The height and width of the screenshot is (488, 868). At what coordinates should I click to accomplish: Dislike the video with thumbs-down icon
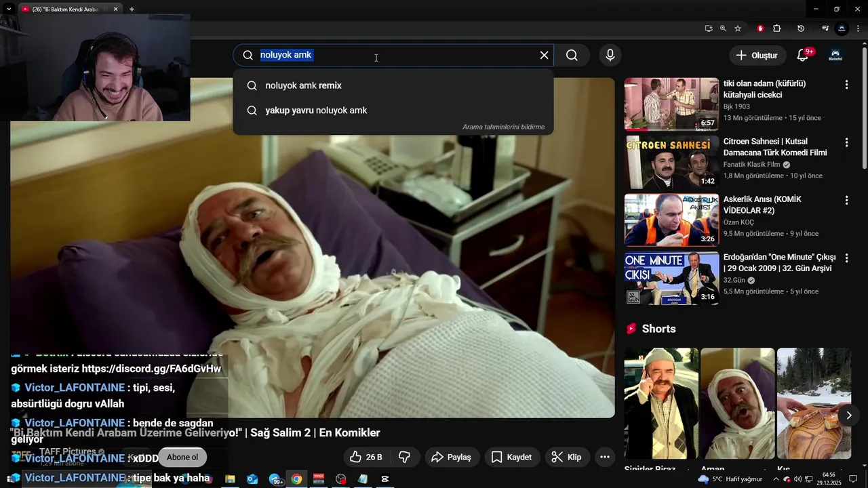click(x=405, y=457)
